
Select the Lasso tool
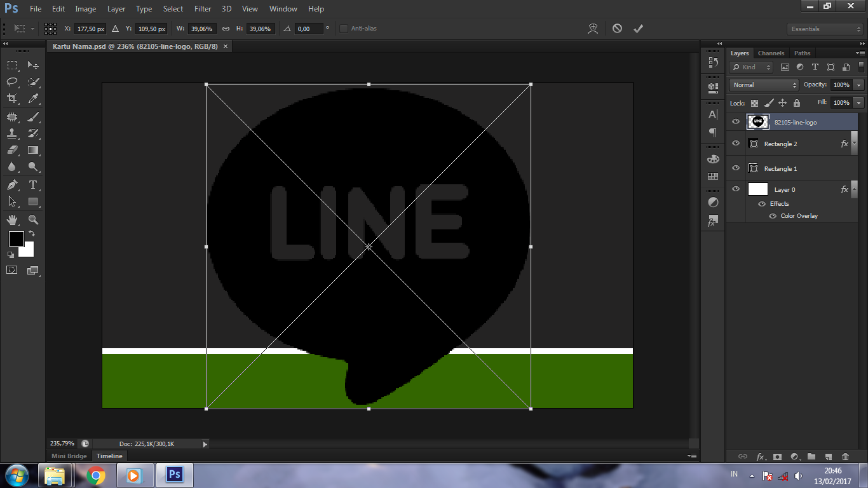pos(12,81)
